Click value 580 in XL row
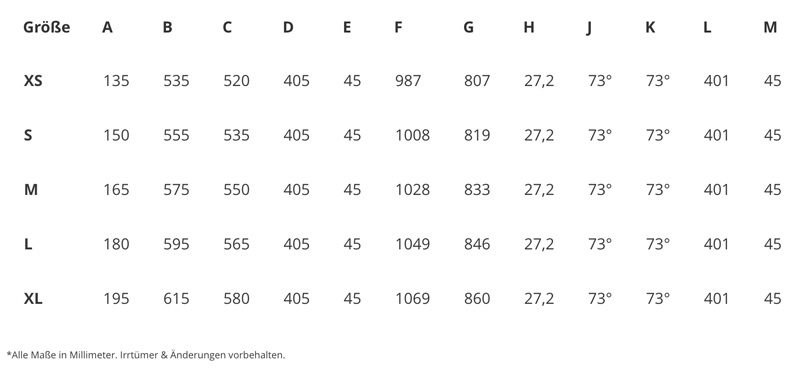The height and width of the screenshot is (374, 800). point(236,298)
